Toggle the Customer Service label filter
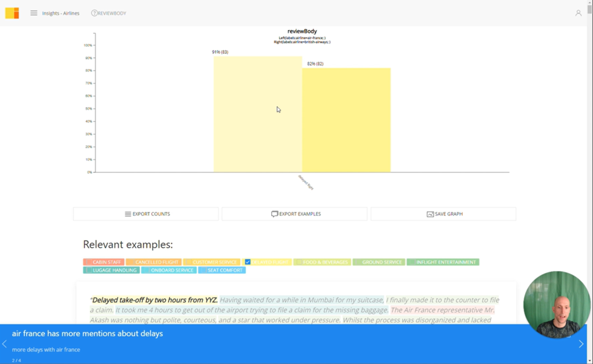The image size is (593, 364). tap(211, 262)
